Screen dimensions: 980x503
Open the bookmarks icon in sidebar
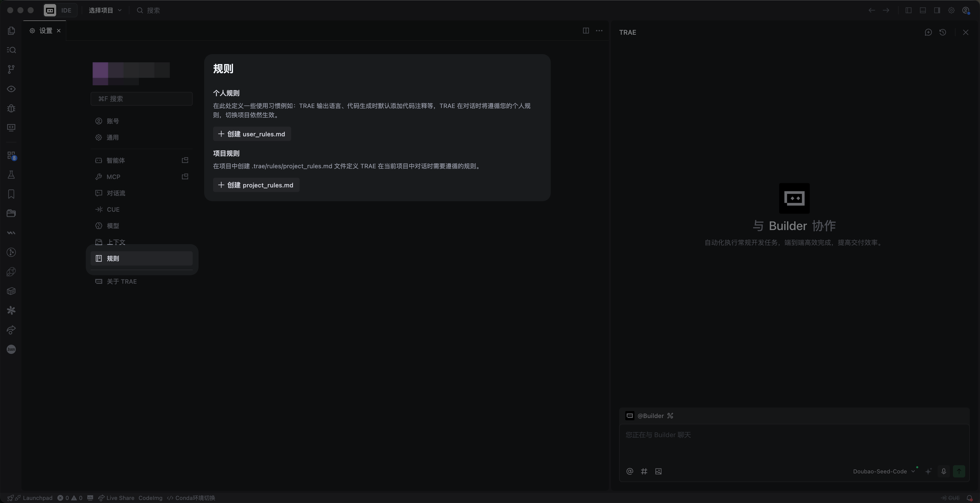point(11,194)
